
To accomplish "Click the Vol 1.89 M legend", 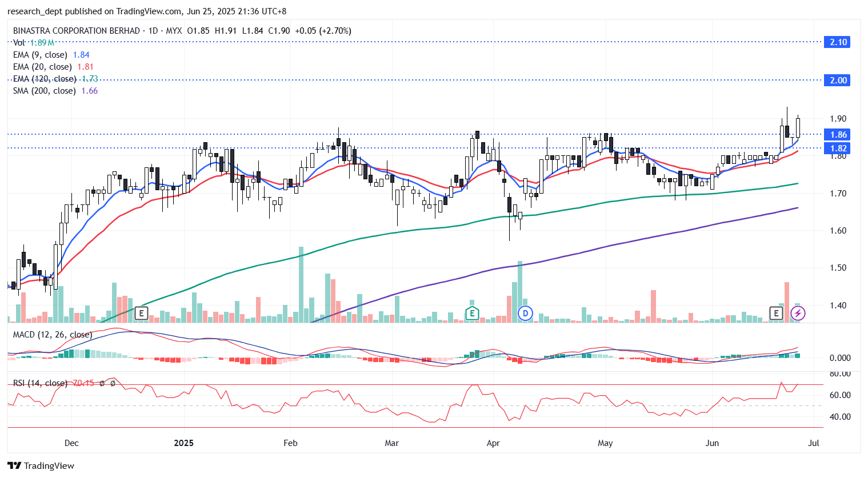I will (x=34, y=43).
